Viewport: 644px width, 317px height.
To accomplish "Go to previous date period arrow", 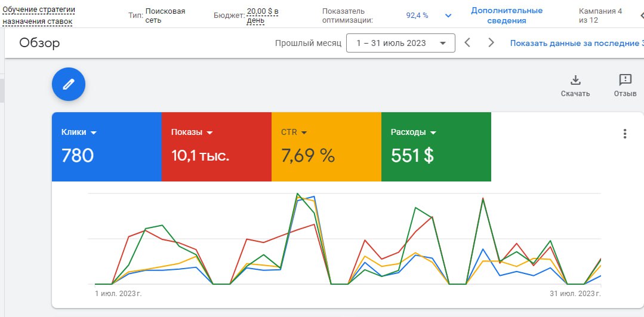I will [x=468, y=43].
